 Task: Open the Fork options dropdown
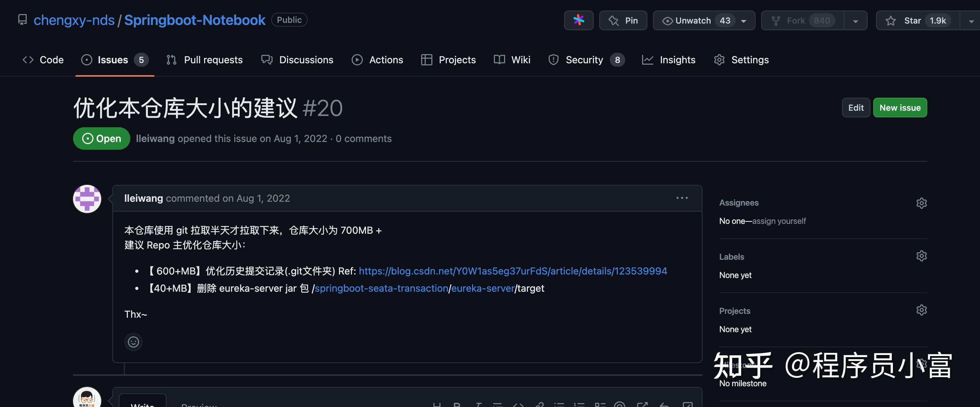coord(855,20)
